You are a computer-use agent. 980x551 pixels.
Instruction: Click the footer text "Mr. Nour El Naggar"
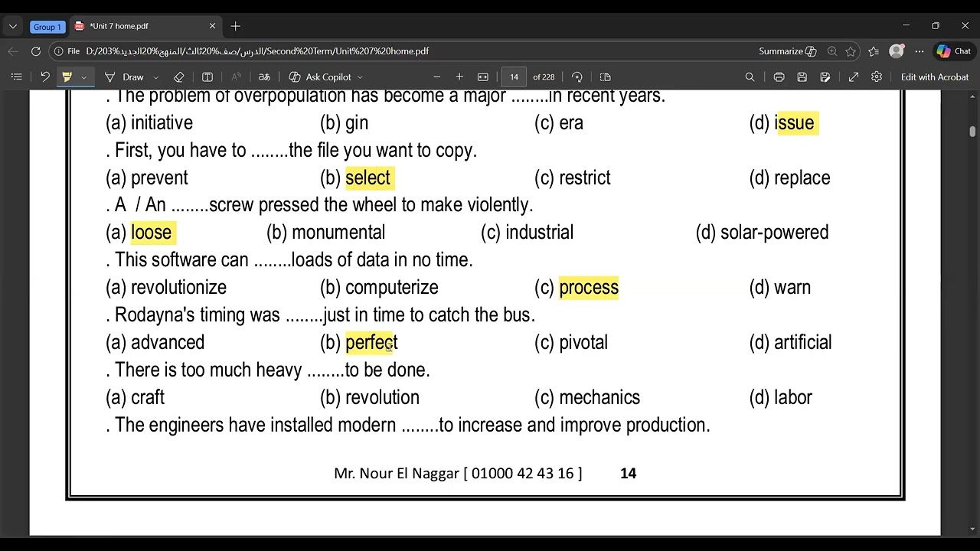(x=397, y=473)
